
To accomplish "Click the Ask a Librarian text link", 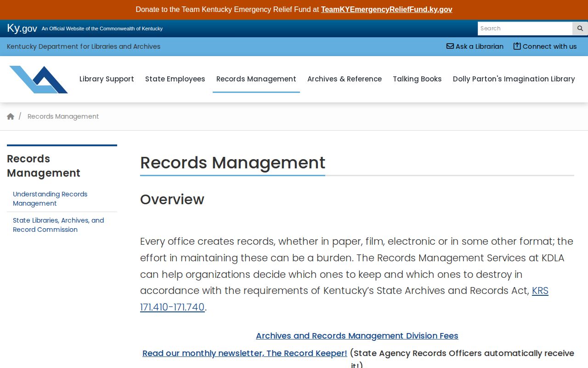I will coord(480,46).
